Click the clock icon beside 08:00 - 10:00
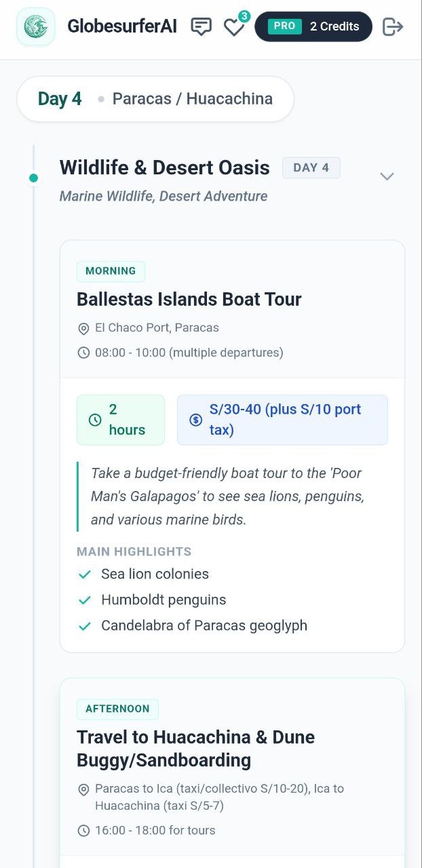 [83, 352]
